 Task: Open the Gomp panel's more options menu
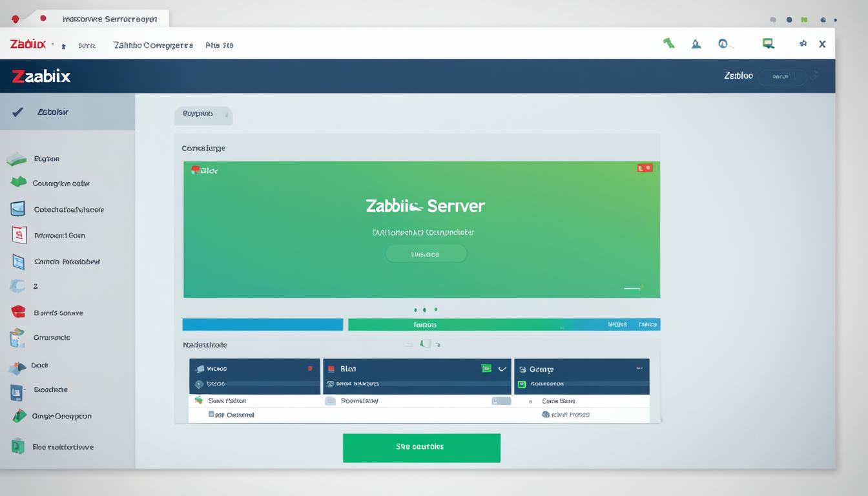639,369
